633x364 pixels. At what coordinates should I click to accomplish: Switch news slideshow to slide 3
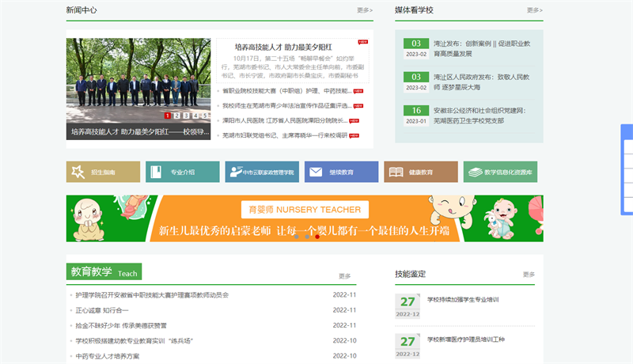(186, 116)
